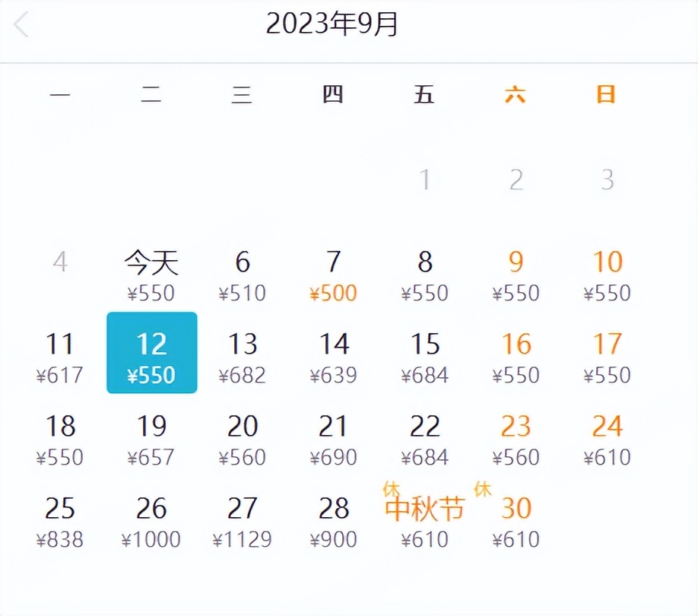Click the ¥838 price under September 25
Image resolution: width=698 pixels, height=616 pixels.
tap(61, 539)
